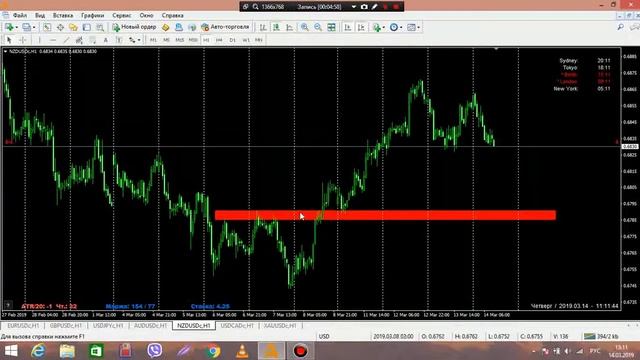
Task: Switch to H1 timeframe
Action: click(x=206, y=40)
